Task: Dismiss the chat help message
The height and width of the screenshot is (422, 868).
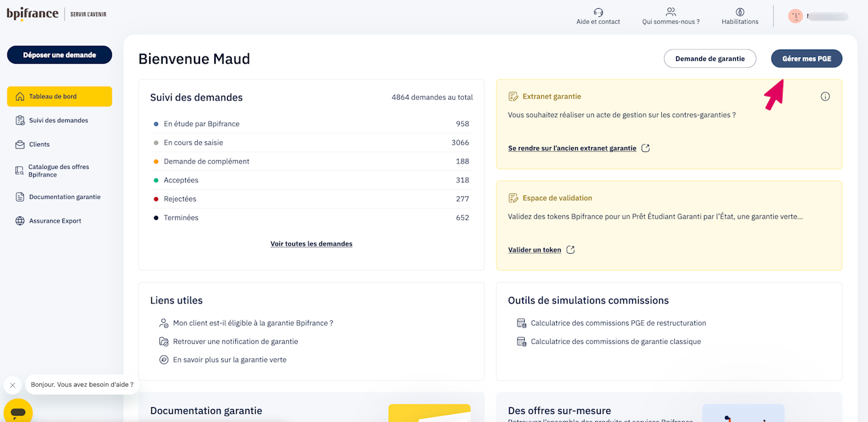Action: coord(12,385)
